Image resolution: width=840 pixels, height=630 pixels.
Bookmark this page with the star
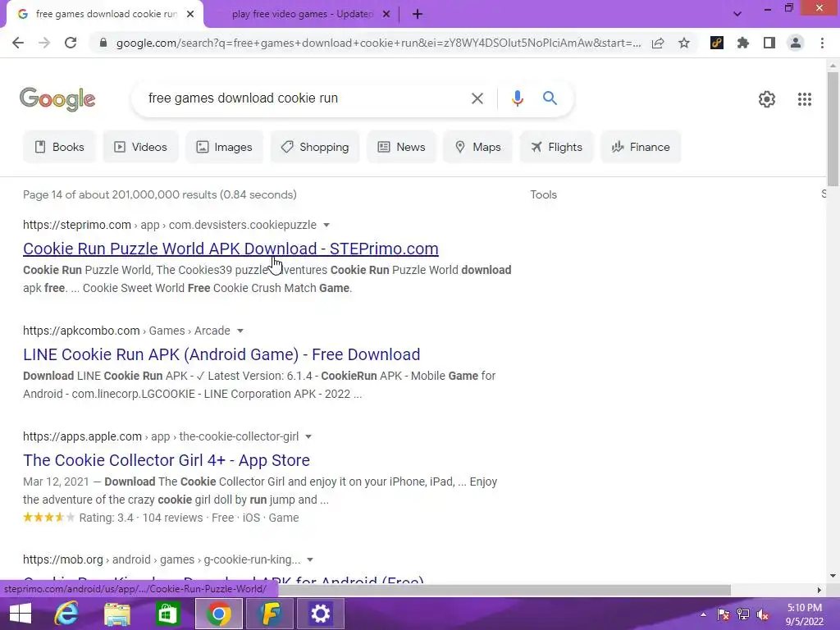684,43
